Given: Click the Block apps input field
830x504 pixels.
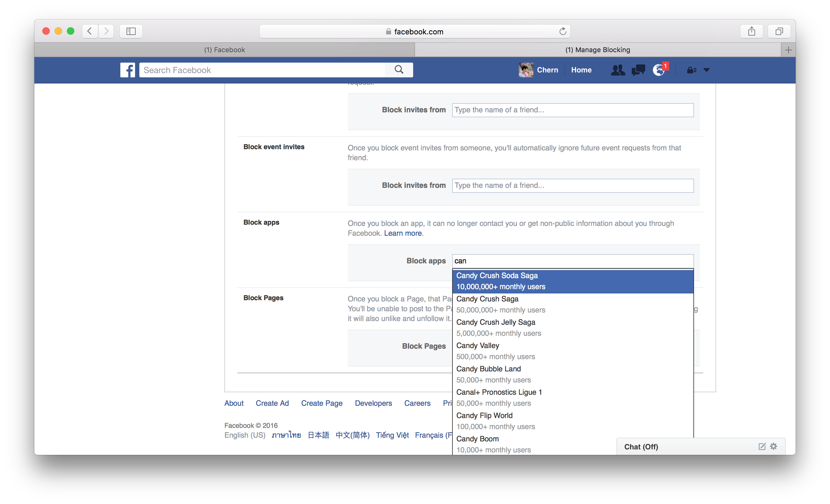Looking at the screenshot, I should pyautogui.click(x=573, y=261).
